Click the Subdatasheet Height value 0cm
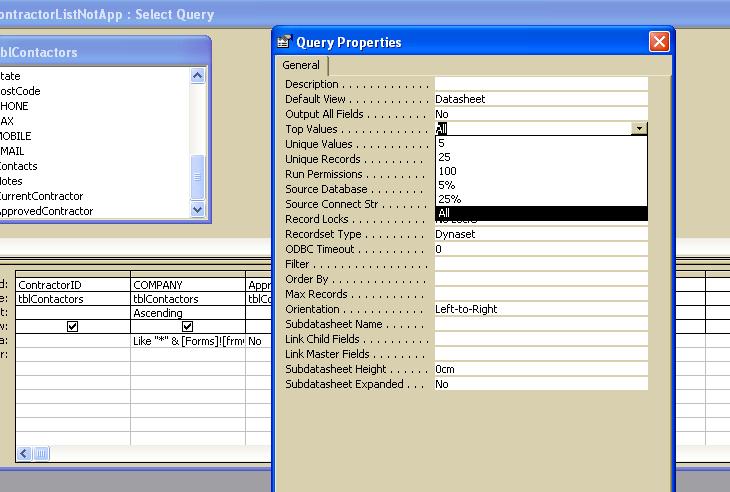This screenshot has width=730, height=492. pos(541,369)
